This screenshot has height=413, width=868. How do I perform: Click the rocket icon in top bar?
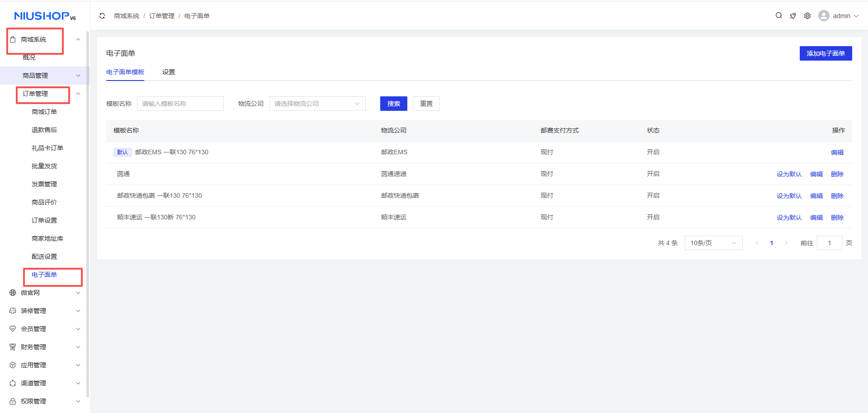coord(793,16)
